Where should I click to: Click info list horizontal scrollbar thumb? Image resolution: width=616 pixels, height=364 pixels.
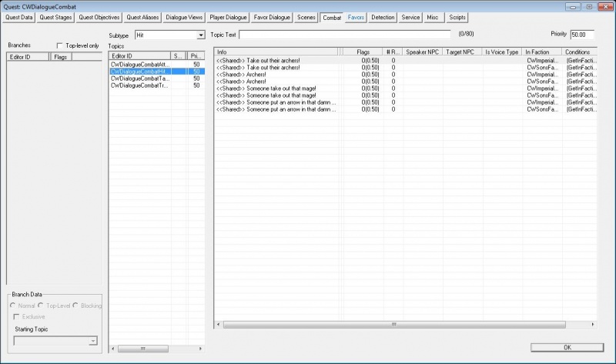pos(394,325)
